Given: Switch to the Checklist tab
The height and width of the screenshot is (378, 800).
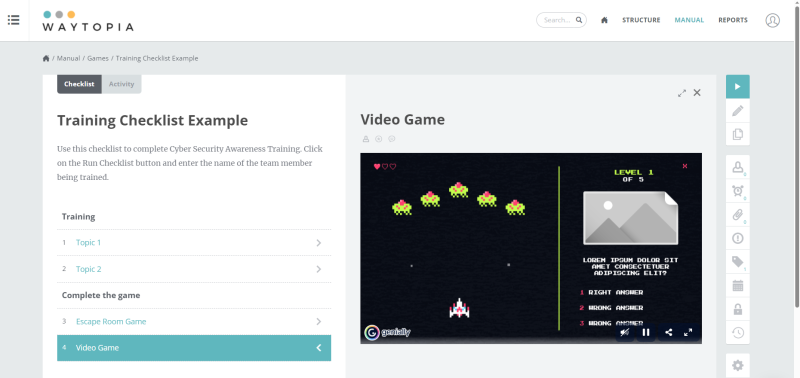Looking at the screenshot, I should point(79,84).
